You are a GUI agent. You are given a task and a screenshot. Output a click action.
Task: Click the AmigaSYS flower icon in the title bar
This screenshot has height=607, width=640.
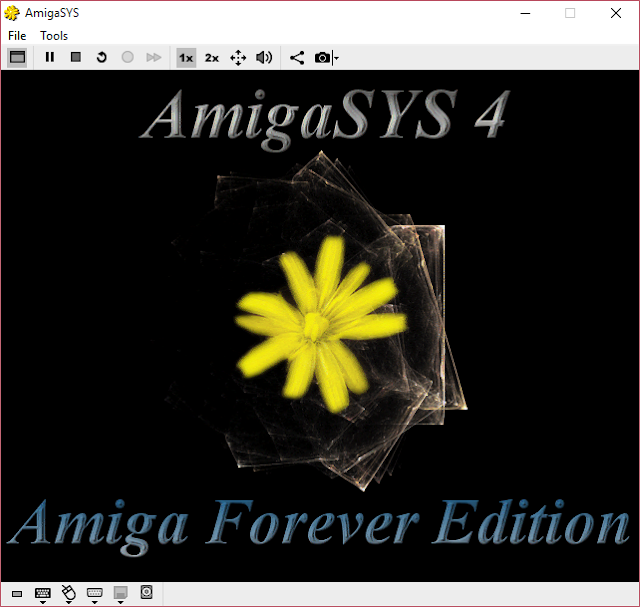click(12, 13)
